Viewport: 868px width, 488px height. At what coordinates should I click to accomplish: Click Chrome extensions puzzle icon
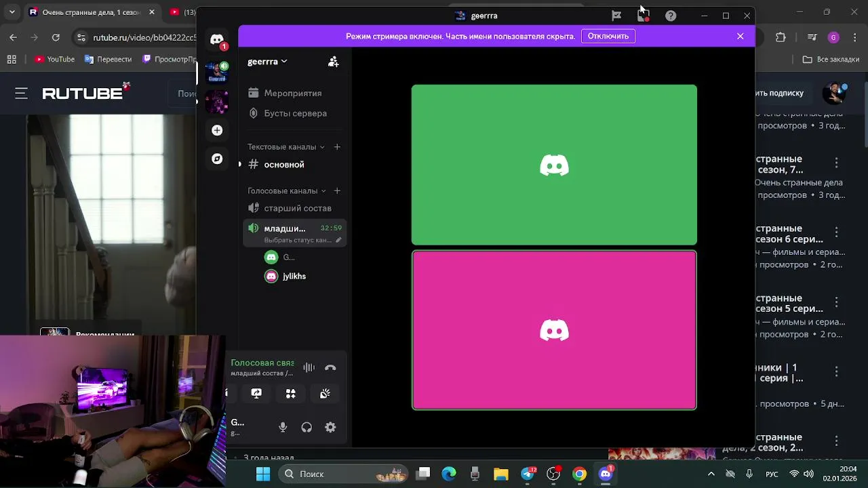click(x=781, y=37)
